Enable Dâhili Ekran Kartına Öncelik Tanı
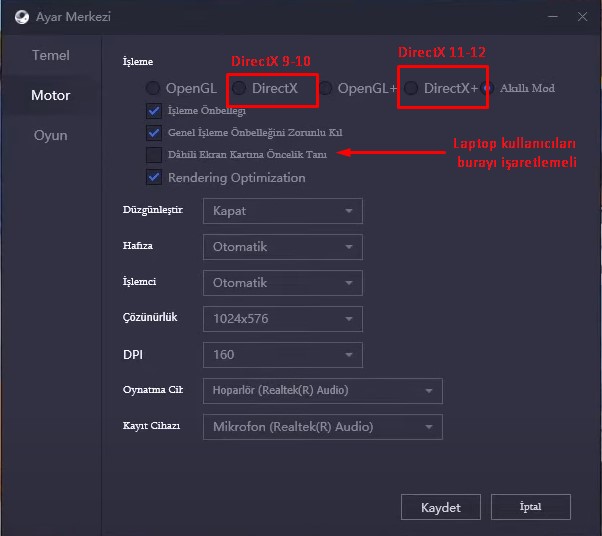 154,155
